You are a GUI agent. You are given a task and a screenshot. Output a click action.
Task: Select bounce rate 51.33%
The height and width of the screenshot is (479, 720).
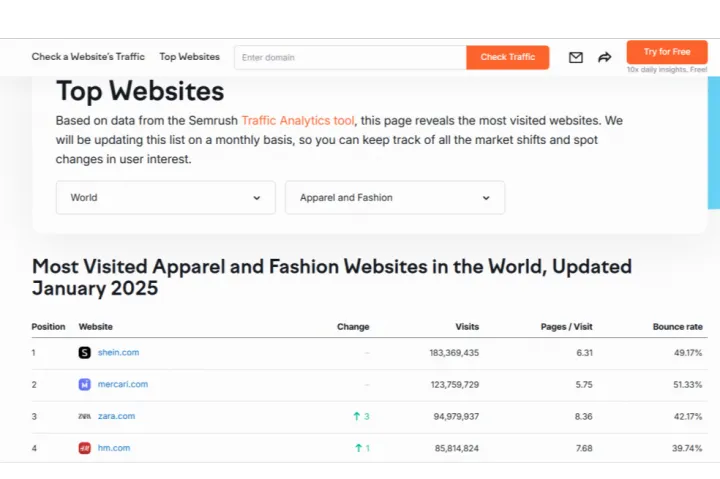coord(688,384)
